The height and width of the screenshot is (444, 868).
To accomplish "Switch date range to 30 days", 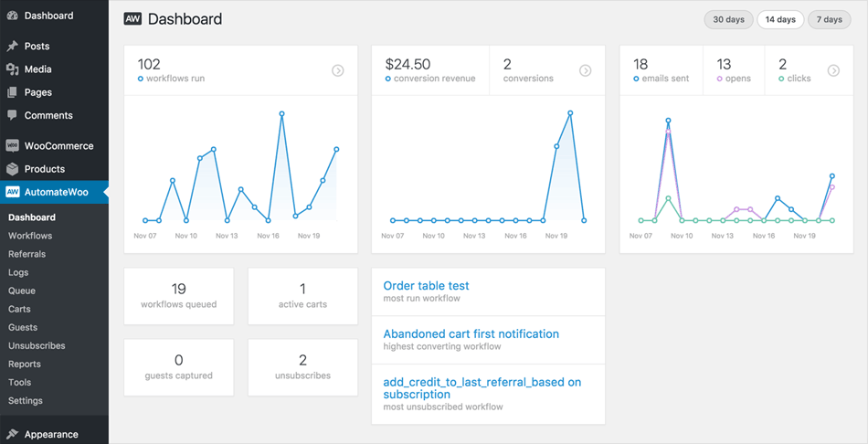I will point(728,19).
